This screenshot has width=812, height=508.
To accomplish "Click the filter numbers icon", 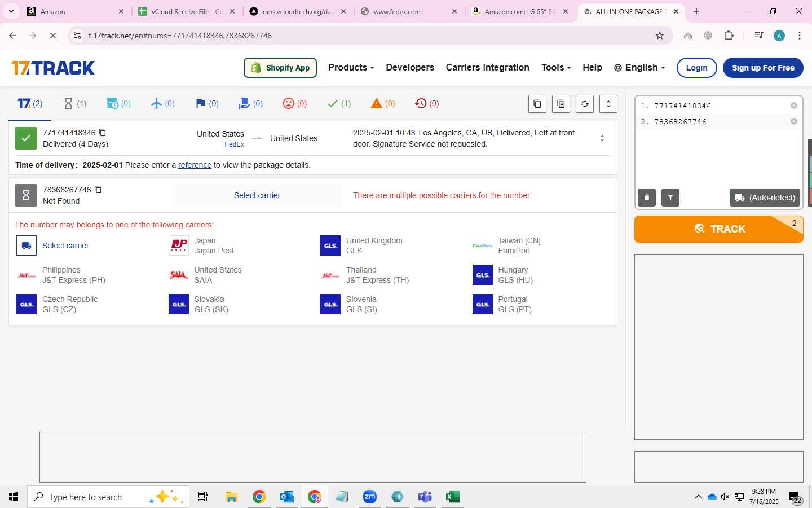I will (x=670, y=198).
